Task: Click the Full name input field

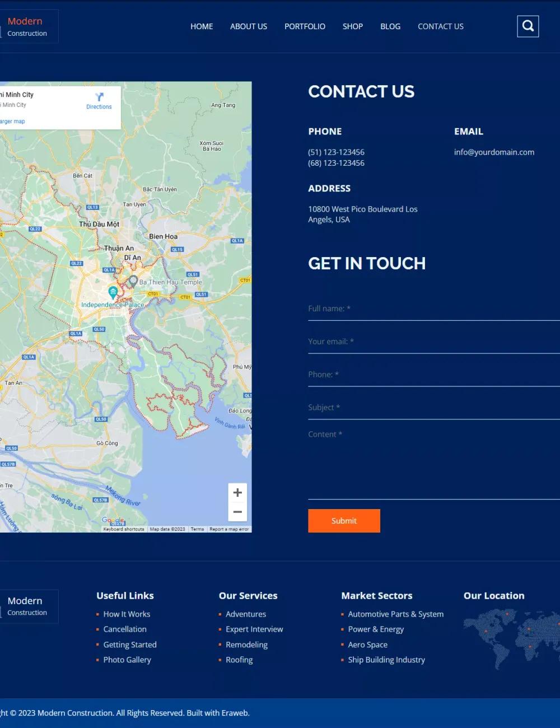Action: [433, 309]
